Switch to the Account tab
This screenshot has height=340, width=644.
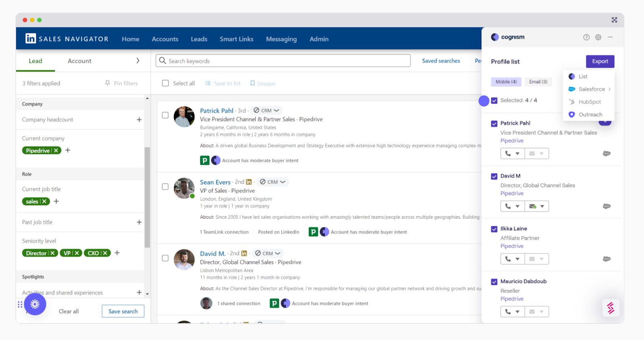point(79,61)
